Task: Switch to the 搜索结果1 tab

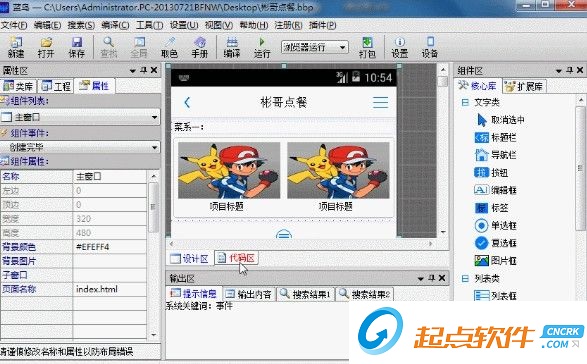Action: pos(305,294)
